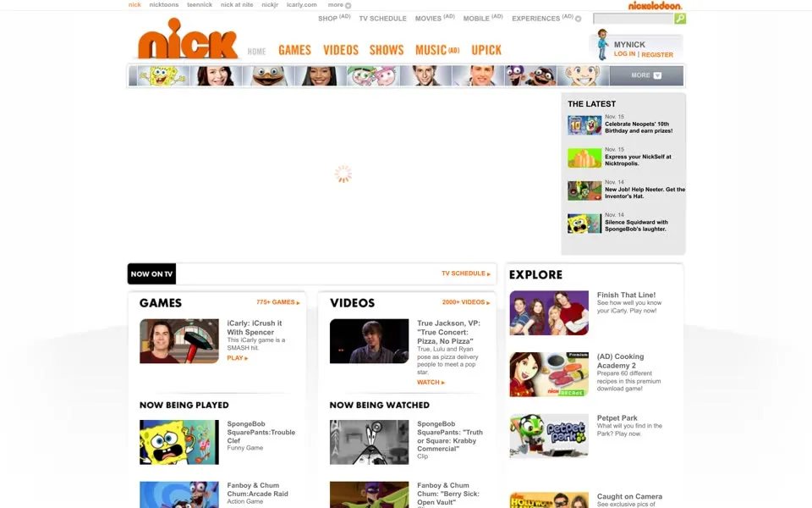Open Fanboy & Chum Chum Arcade Raid title
The height and width of the screenshot is (508, 812).
tap(257, 489)
